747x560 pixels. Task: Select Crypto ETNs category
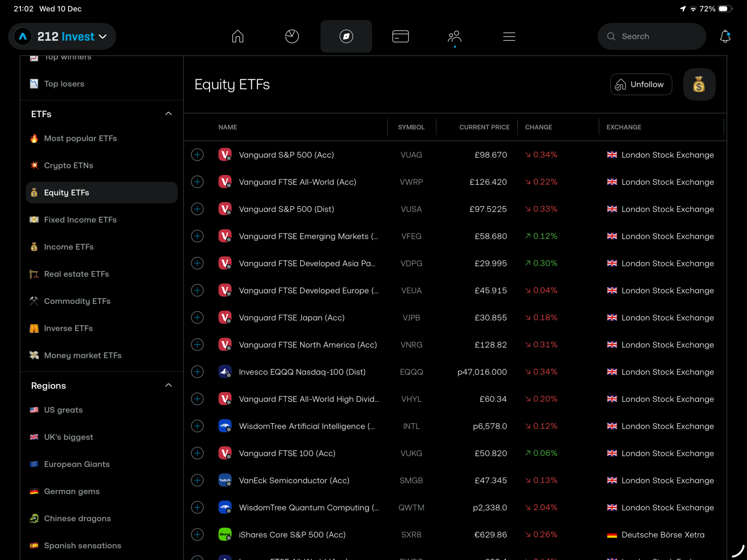69,166
